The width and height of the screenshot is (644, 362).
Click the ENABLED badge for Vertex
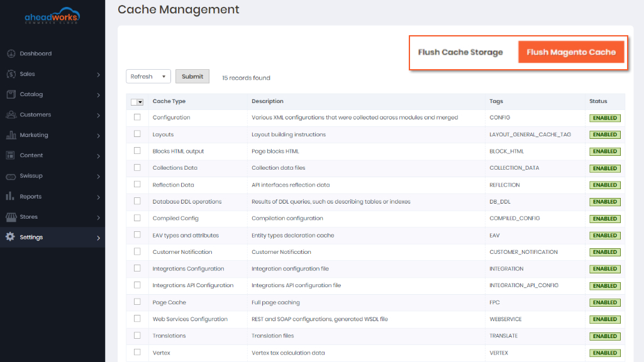[604, 353]
